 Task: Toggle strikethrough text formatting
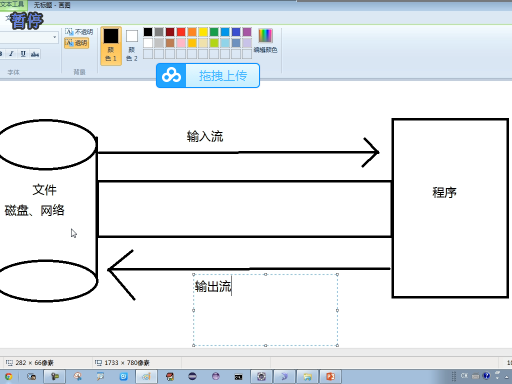tap(35, 54)
